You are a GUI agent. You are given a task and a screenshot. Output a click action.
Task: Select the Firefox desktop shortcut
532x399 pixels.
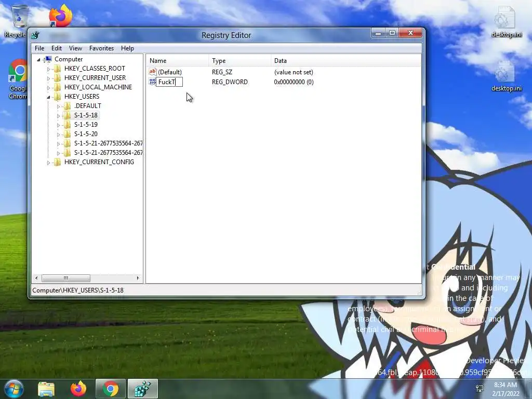tap(60, 16)
